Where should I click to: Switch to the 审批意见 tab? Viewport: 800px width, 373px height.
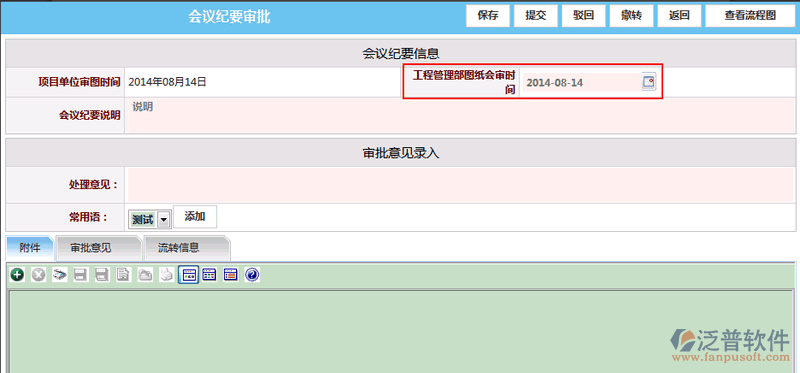(91, 248)
